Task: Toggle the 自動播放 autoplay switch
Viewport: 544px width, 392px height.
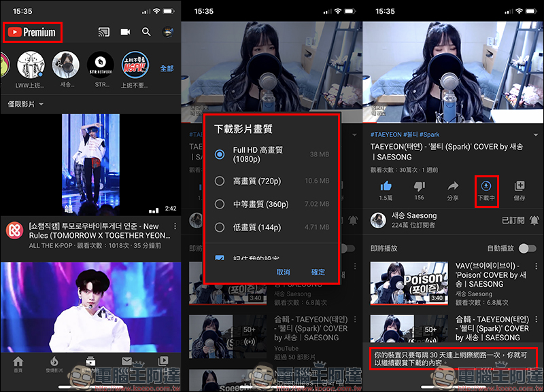Action: (x=528, y=249)
